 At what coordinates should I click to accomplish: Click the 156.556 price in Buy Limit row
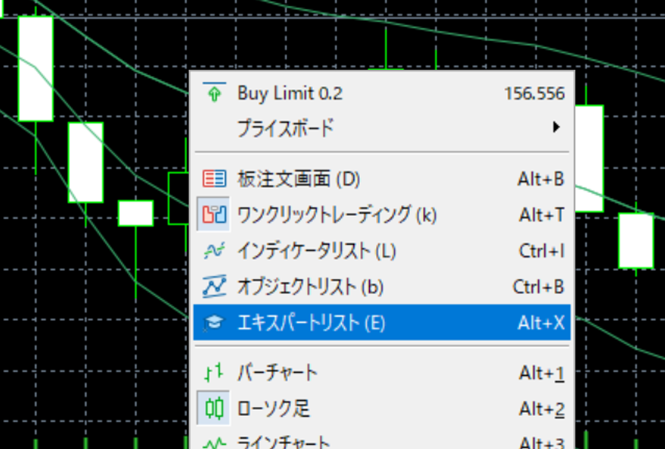535,94
